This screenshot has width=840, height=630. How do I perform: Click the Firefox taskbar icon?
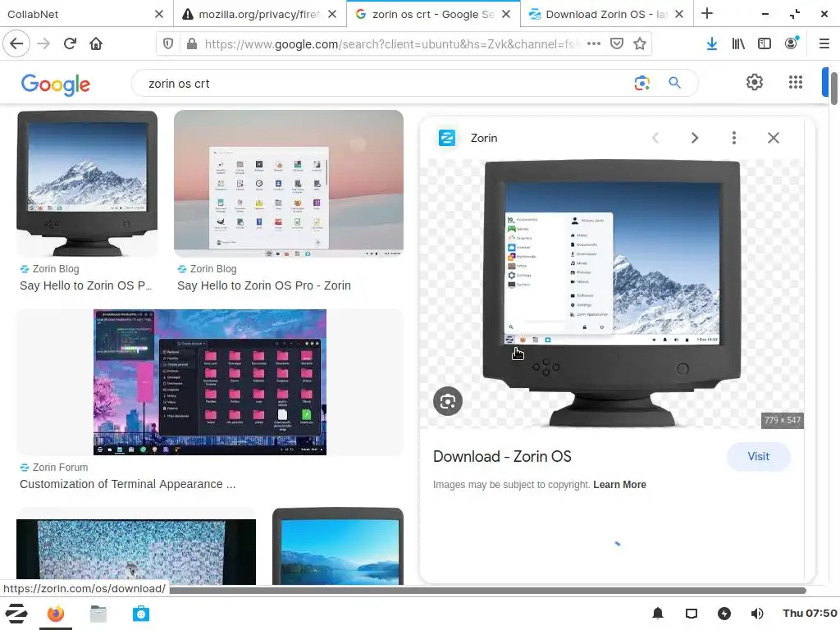coord(55,614)
